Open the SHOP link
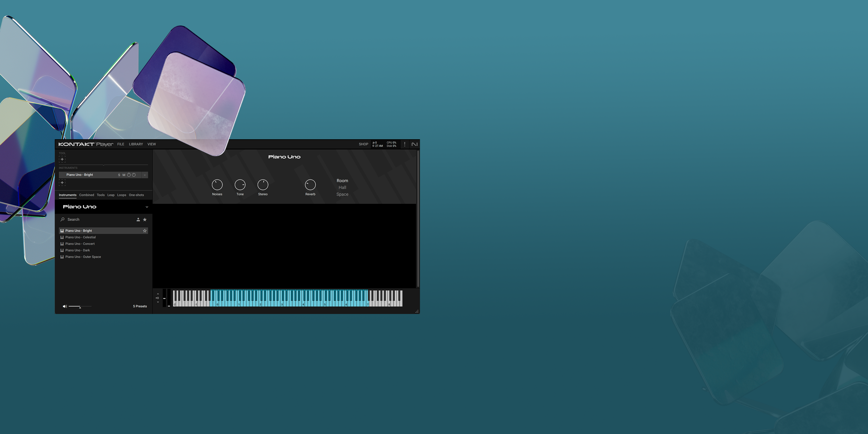Viewport: 868px width, 434px height. (363, 144)
